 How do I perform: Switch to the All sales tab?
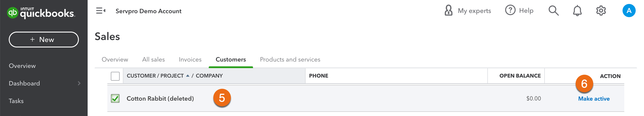point(153,60)
